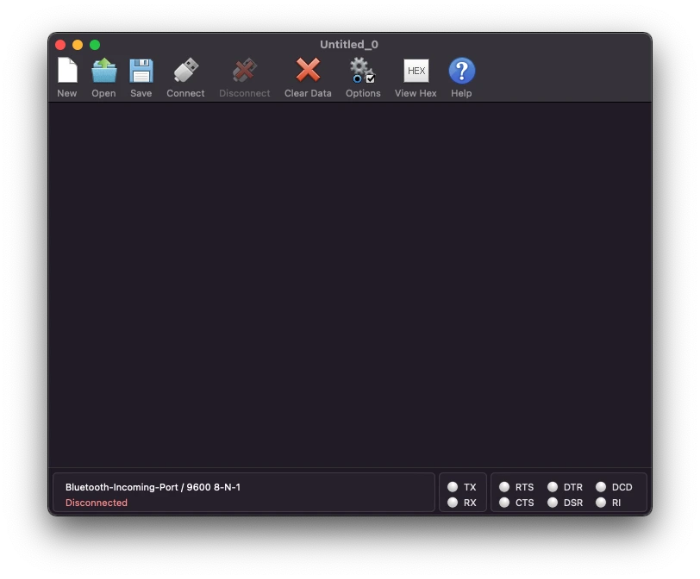Screen dimensions: 700x579
Task: Click the RX activity indicator
Action: (453, 503)
